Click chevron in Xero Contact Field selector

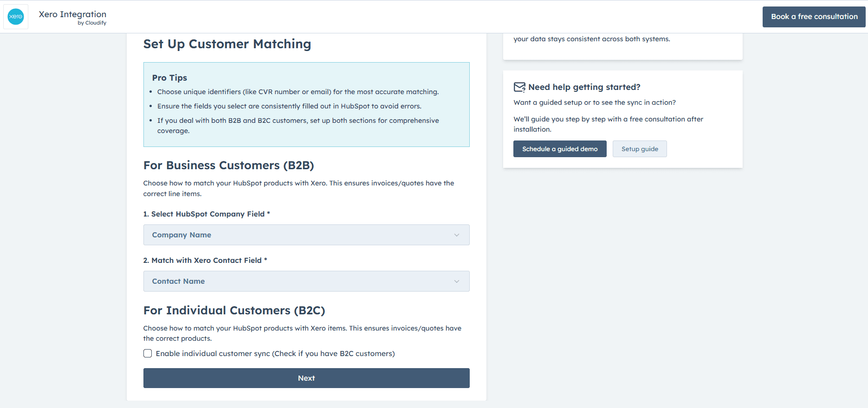coord(457,281)
